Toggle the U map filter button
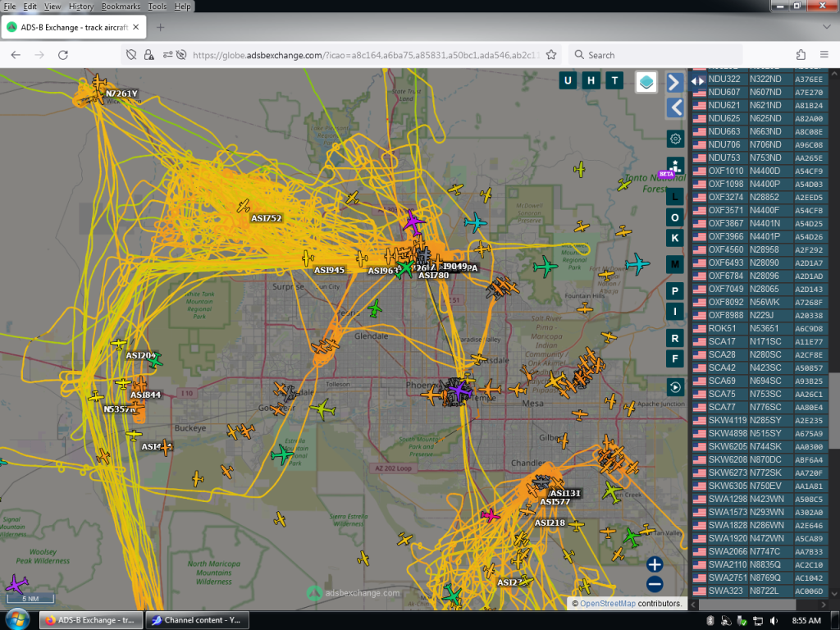The height and width of the screenshot is (630, 840). point(568,81)
